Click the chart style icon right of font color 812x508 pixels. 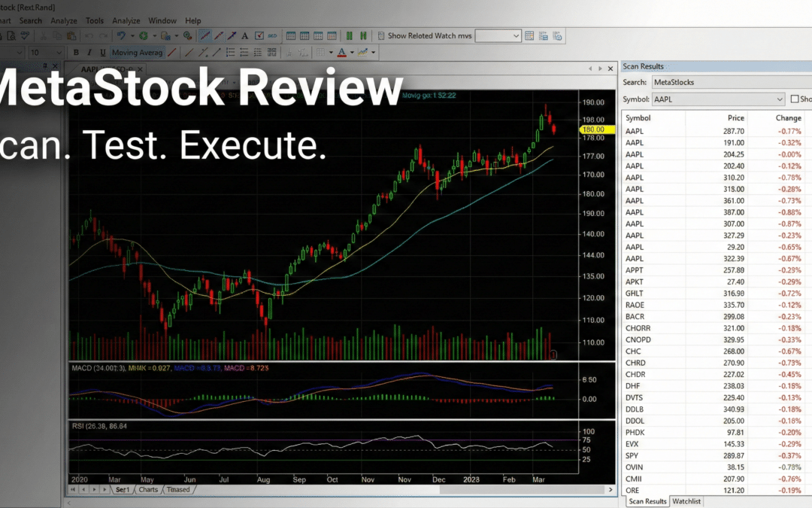click(x=362, y=53)
